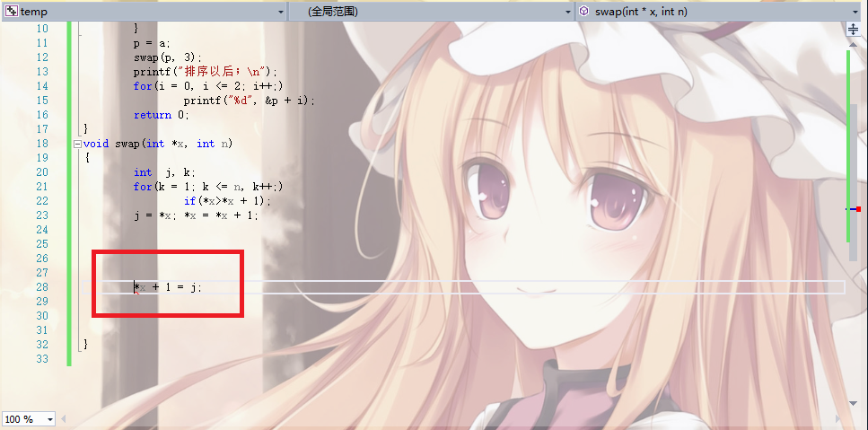This screenshot has height=430, width=868.
Task: Click the printf line containing 排序以后
Action: [x=205, y=72]
